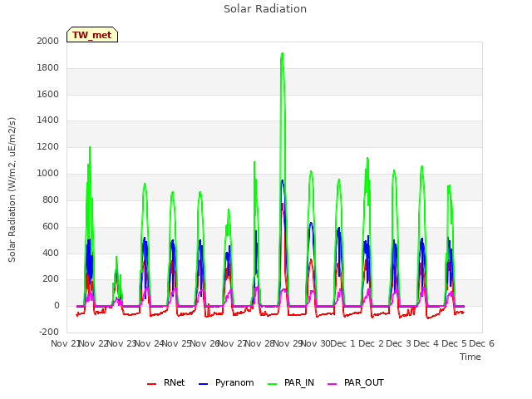Click the Dec 3 x-axis tick label
532x399 pixels.
398,343
